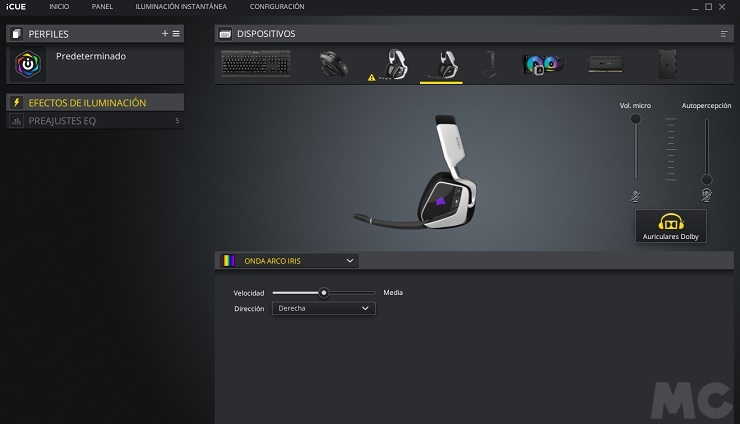Viewport: 740px width, 424px height.
Task: Open Efectos de Iluminación section
Action: click(87, 103)
